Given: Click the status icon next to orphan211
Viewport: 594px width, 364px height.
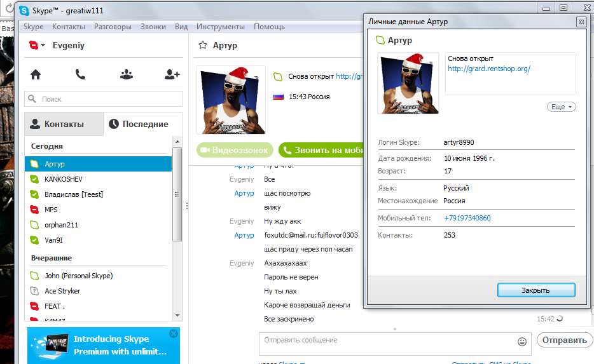Looking at the screenshot, I should coord(34,225).
